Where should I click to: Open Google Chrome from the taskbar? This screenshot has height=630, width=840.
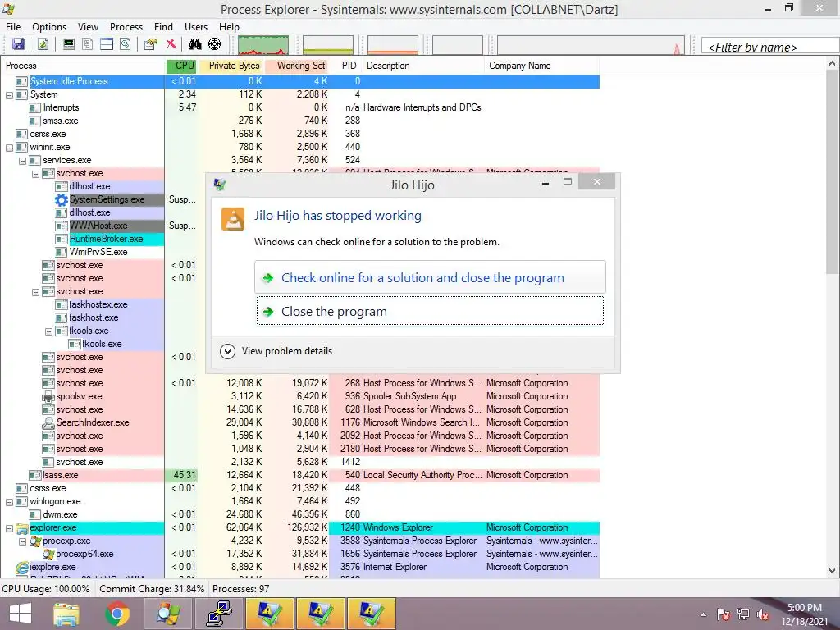(x=117, y=614)
